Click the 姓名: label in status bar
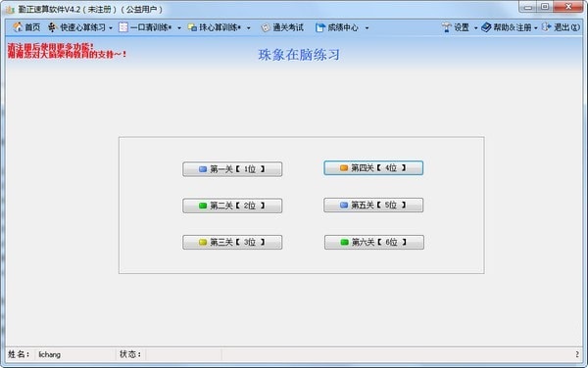Viewport: 588px width, 368px height. point(19,354)
